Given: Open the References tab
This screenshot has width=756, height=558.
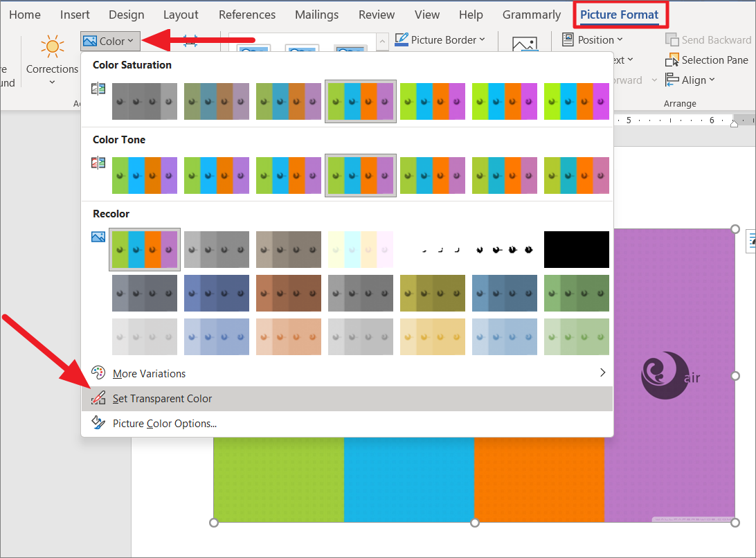Looking at the screenshot, I should pyautogui.click(x=247, y=15).
